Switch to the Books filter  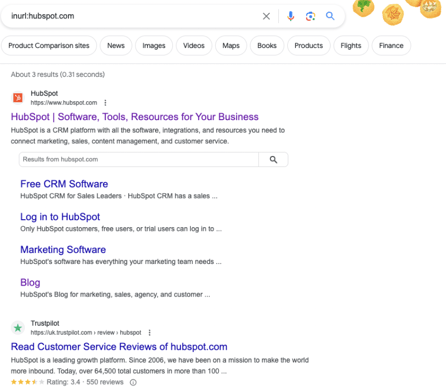pyautogui.click(x=267, y=46)
